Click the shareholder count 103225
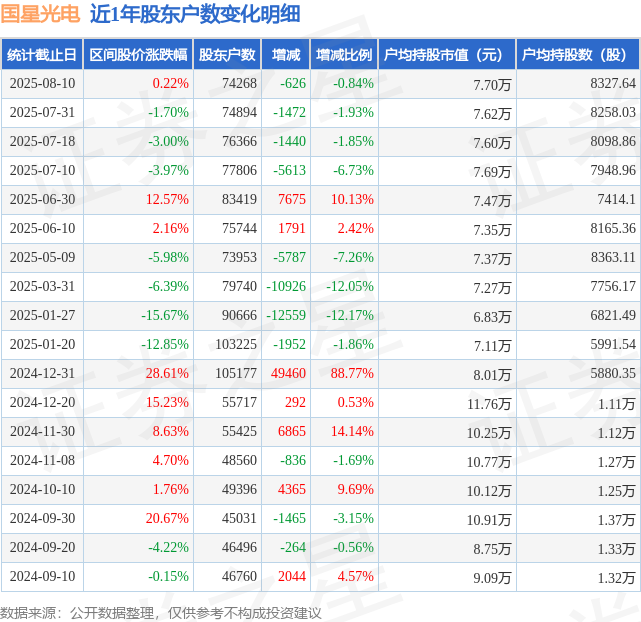Screen dimensions: 641x622 point(236,345)
